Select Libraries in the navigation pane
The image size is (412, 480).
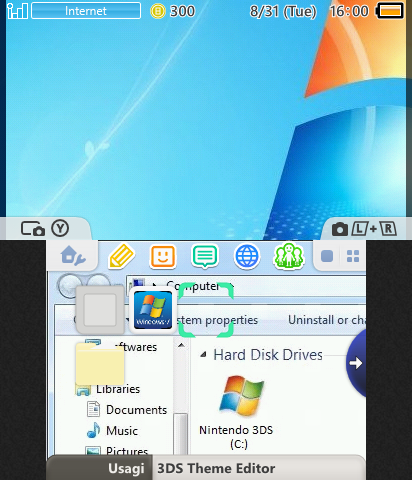pos(108,389)
